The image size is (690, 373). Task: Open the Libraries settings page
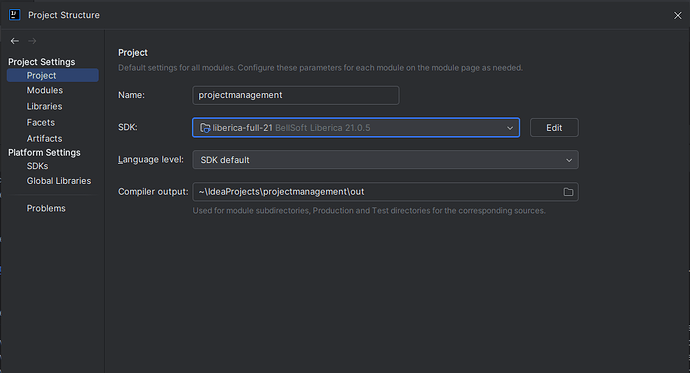pyautogui.click(x=44, y=106)
